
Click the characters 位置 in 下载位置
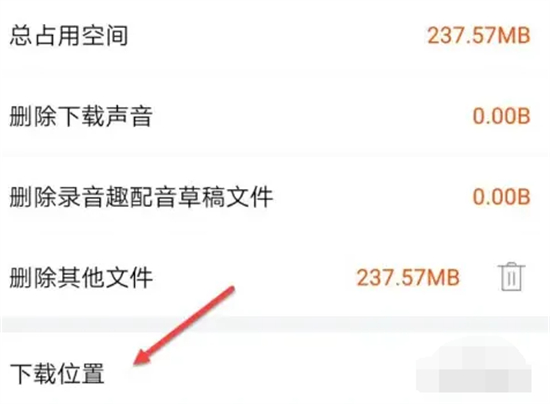[x=81, y=374]
